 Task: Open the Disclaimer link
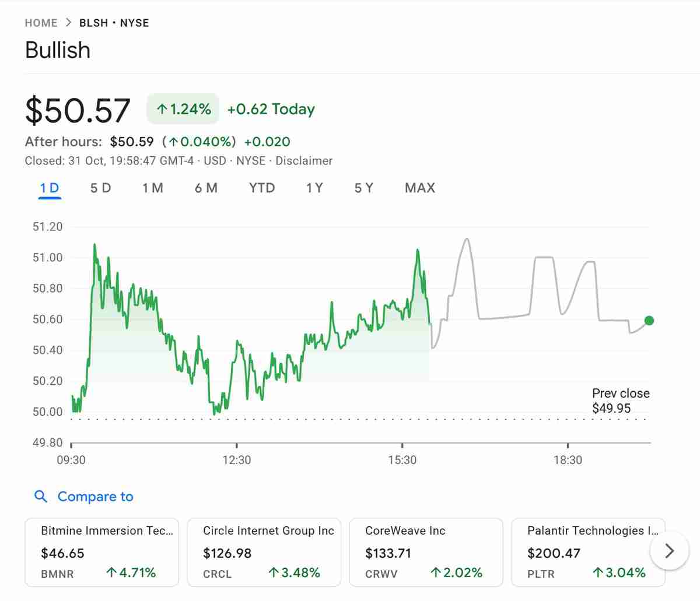click(304, 161)
